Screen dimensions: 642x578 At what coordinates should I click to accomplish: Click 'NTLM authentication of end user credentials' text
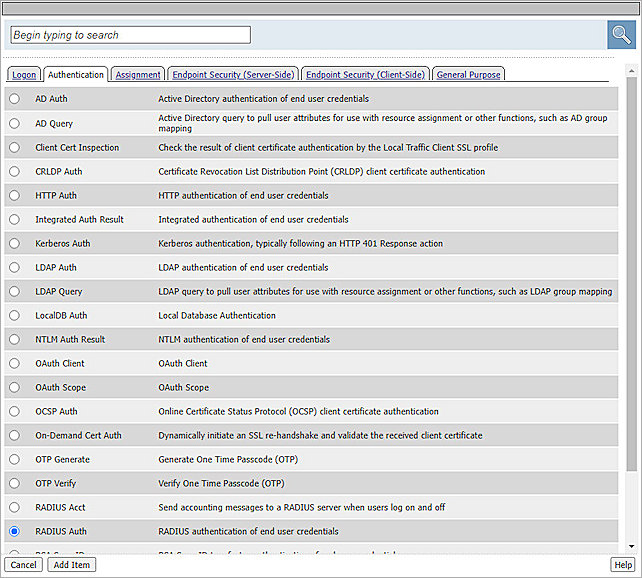click(244, 339)
